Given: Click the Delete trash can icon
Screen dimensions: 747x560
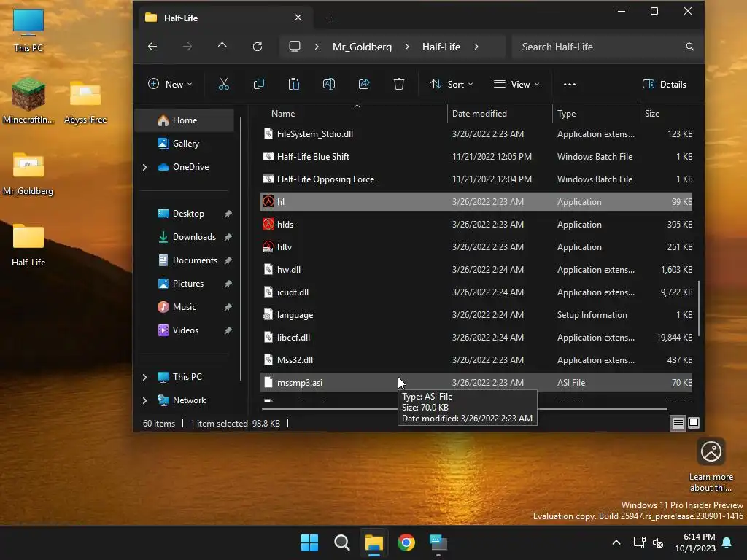Looking at the screenshot, I should 399,85.
